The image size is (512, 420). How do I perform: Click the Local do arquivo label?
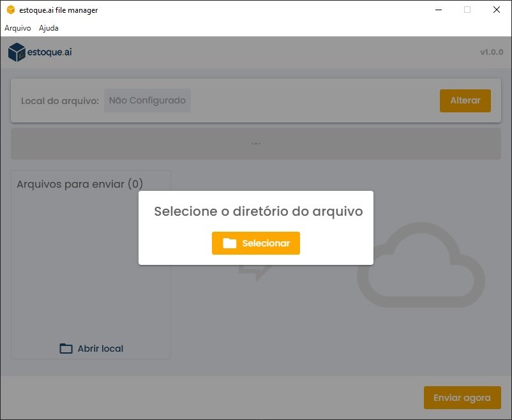(x=60, y=101)
